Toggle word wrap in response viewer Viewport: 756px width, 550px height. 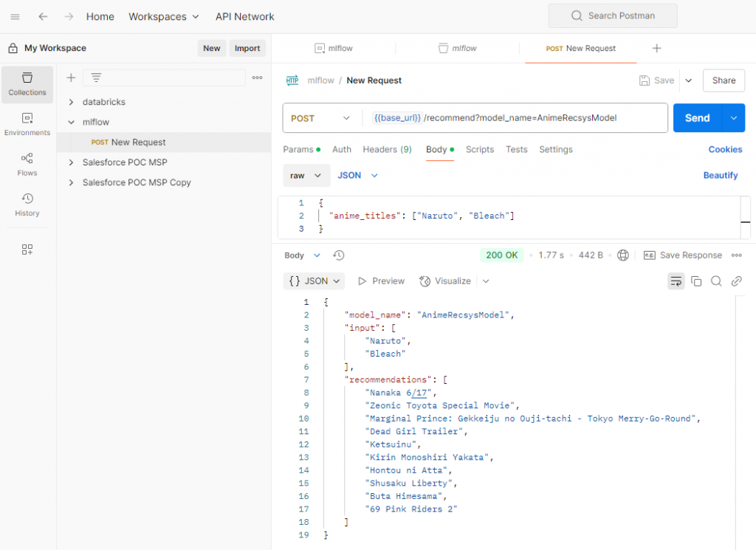(x=676, y=281)
